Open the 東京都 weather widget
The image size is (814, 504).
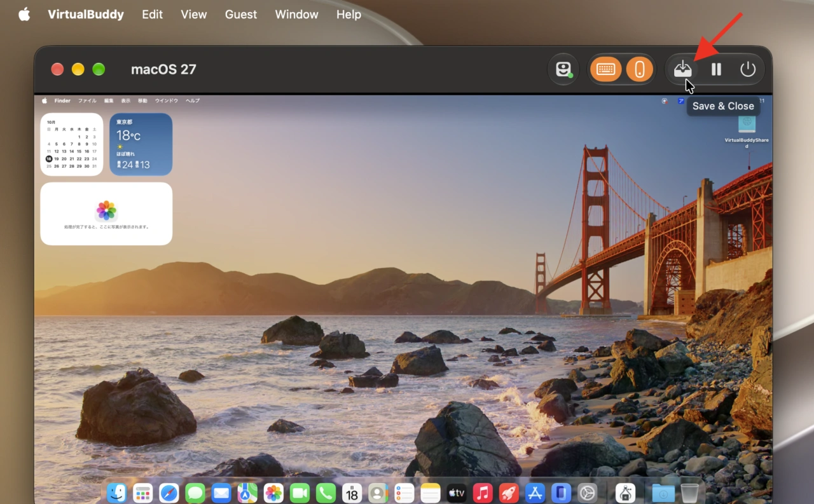(x=141, y=144)
